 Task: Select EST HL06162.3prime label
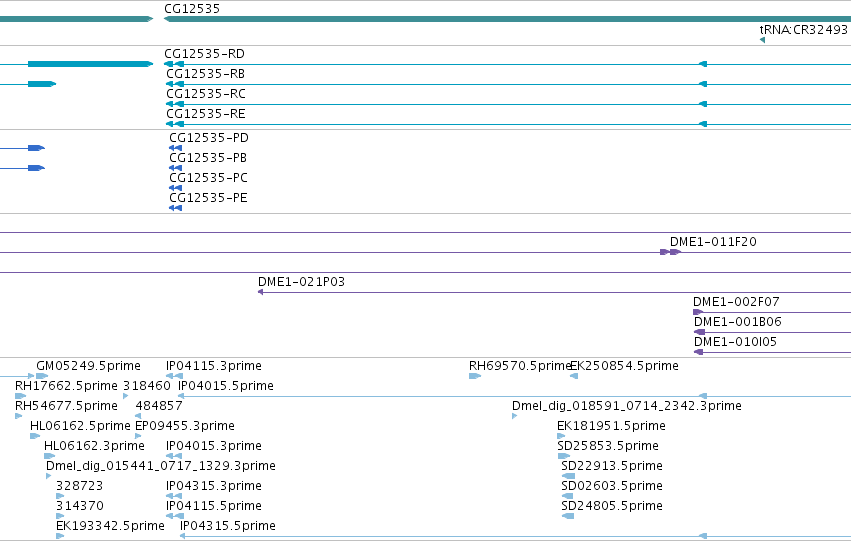pyautogui.click(x=94, y=447)
